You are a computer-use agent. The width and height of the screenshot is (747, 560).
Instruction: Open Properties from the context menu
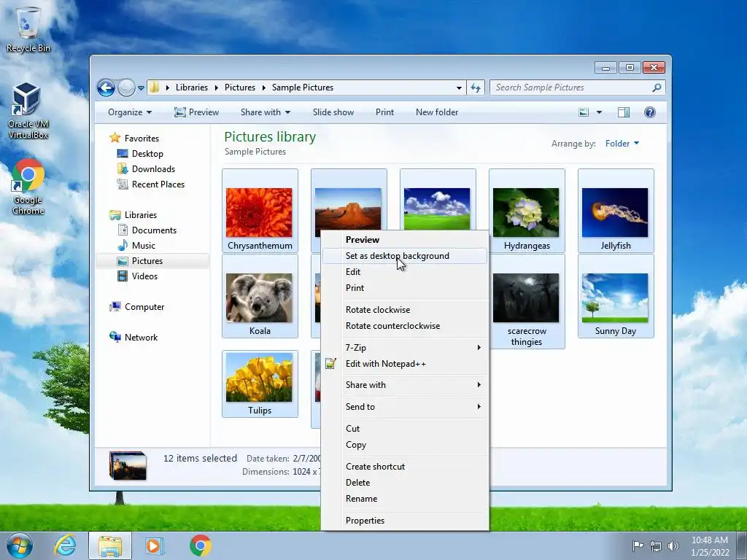[x=406, y=521]
